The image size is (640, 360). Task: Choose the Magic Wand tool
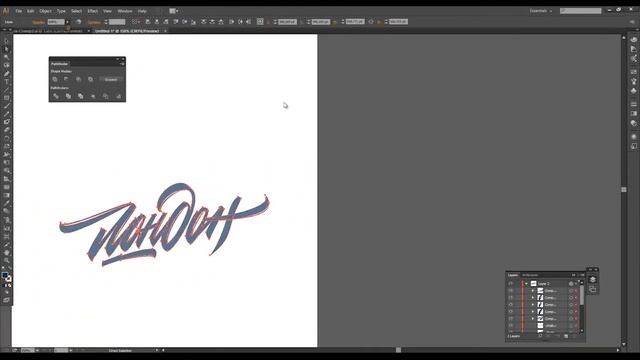pos(7,58)
